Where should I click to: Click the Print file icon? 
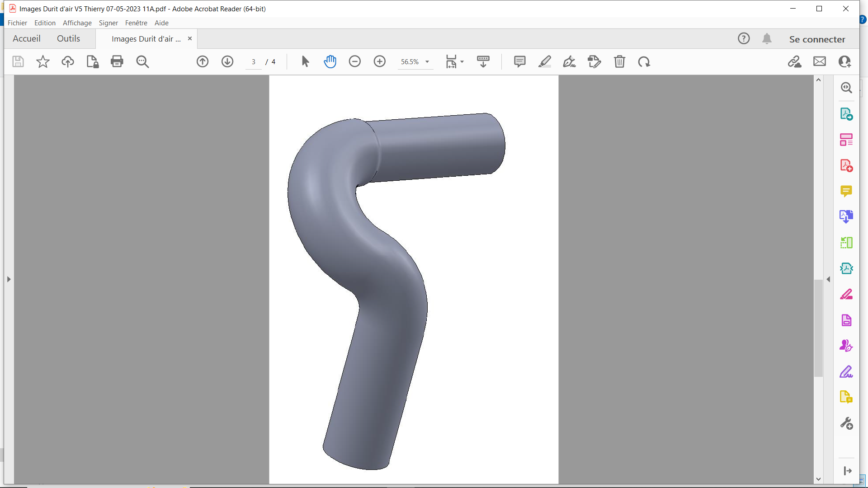click(117, 61)
